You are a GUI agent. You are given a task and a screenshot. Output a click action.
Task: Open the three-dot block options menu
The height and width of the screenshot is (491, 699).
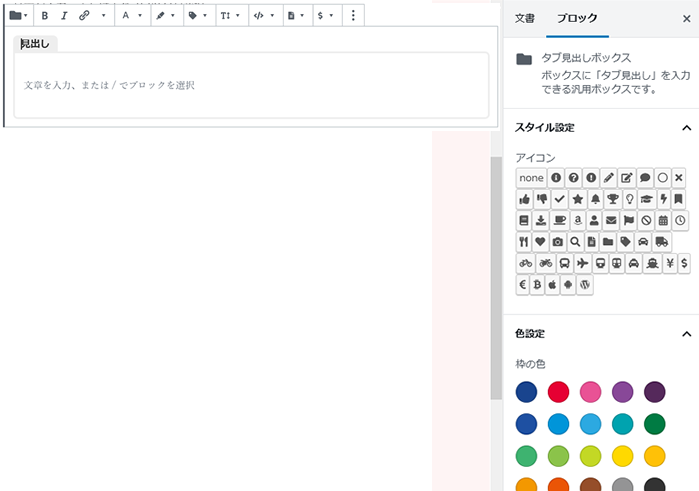click(x=353, y=16)
